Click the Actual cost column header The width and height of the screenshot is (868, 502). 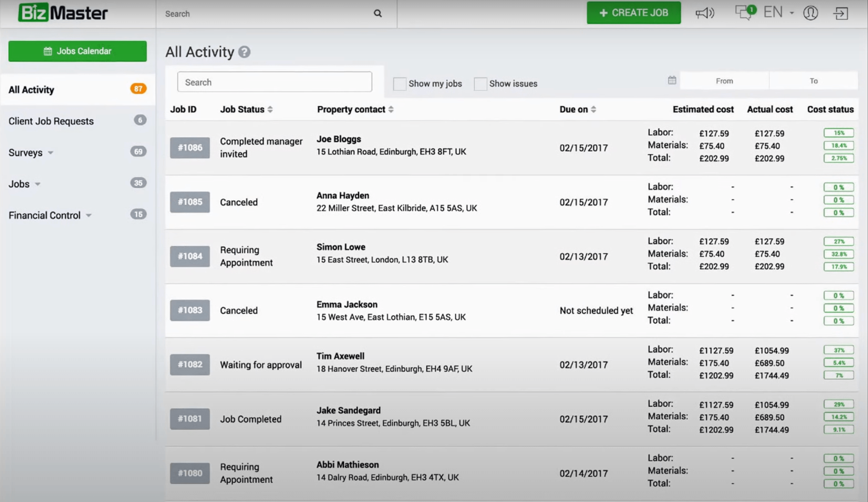[770, 109]
